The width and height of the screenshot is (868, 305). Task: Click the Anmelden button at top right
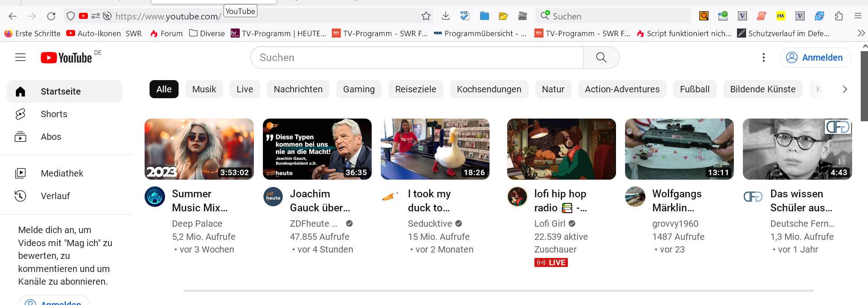pyautogui.click(x=815, y=57)
